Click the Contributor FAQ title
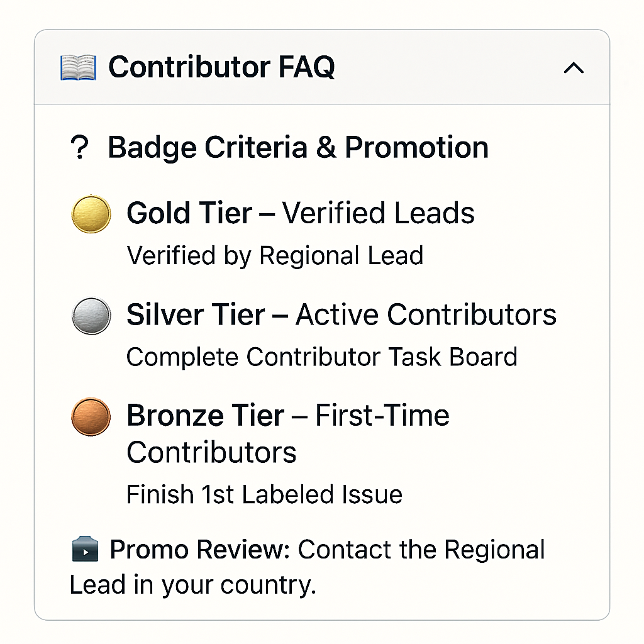Viewport: 644px width, 644px height. tap(221, 67)
